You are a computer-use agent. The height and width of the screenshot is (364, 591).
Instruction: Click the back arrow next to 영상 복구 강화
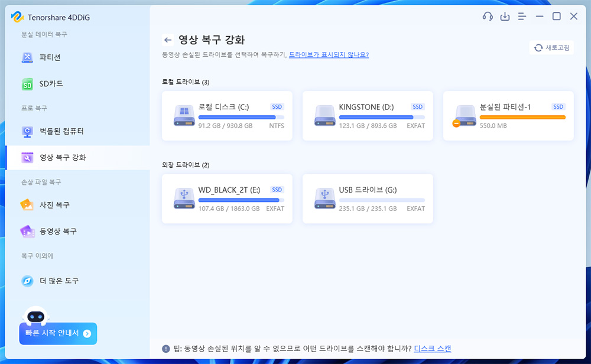tap(168, 40)
